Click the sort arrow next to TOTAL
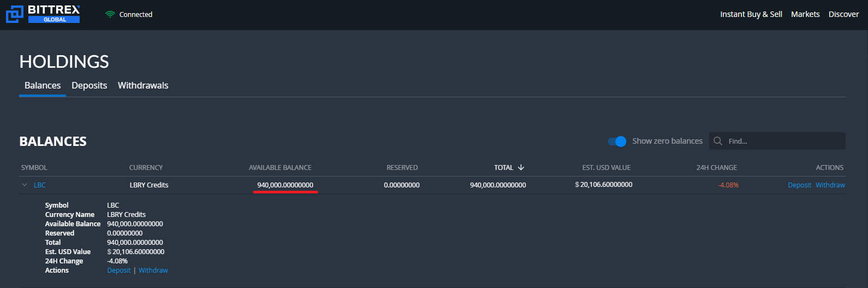868x288 pixels. (521, 167)
